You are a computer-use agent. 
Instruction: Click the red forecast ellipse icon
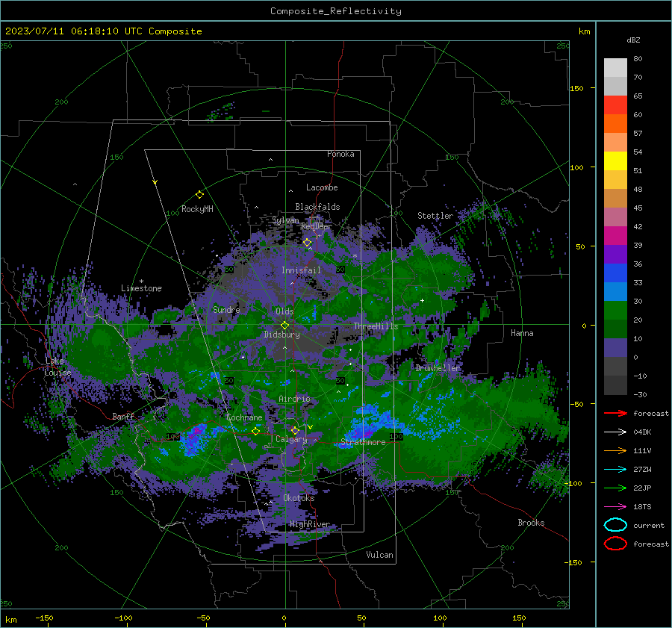(x=615, y=544)
